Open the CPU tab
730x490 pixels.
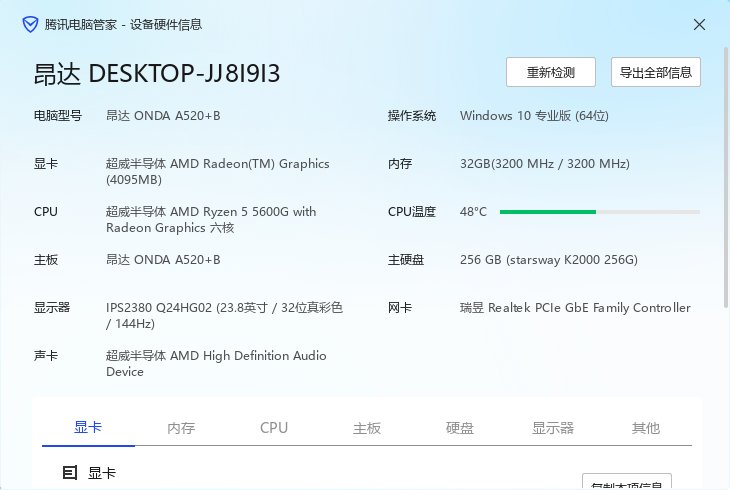pyautogui.click(x=274, y=428)
